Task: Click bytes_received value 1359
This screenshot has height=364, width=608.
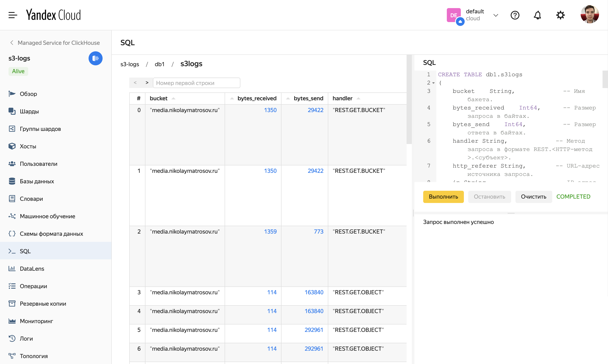Action: click(270, 232)
